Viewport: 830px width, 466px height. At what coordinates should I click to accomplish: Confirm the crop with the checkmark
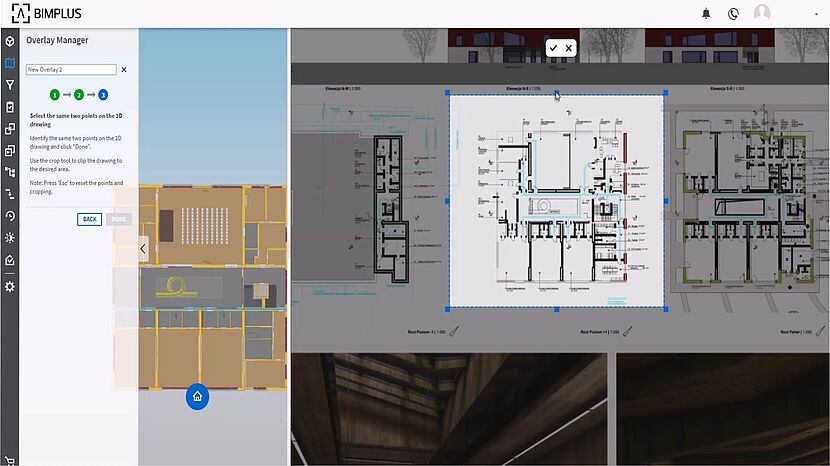coord(553,48)
